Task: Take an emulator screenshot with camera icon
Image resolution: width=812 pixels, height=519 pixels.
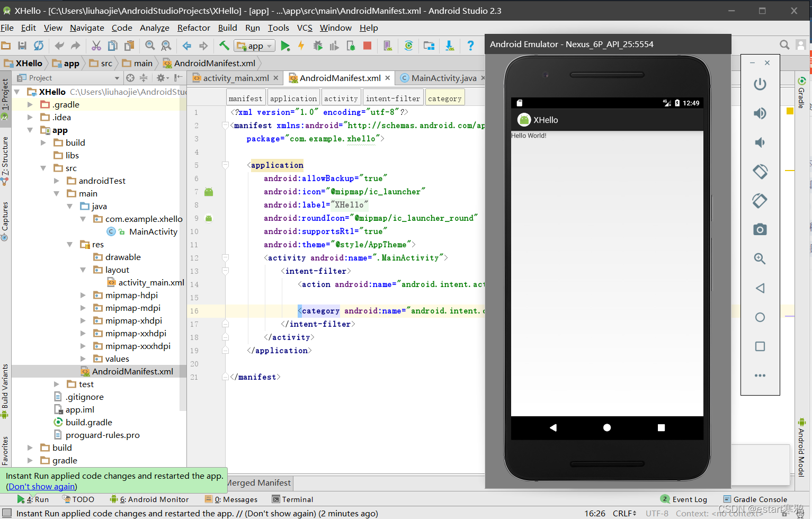Action: 760,229
